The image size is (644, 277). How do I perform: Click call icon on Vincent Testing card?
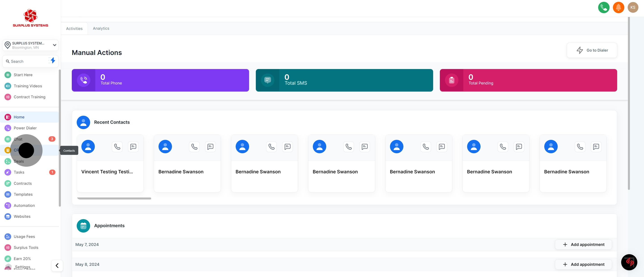(117, 147)
